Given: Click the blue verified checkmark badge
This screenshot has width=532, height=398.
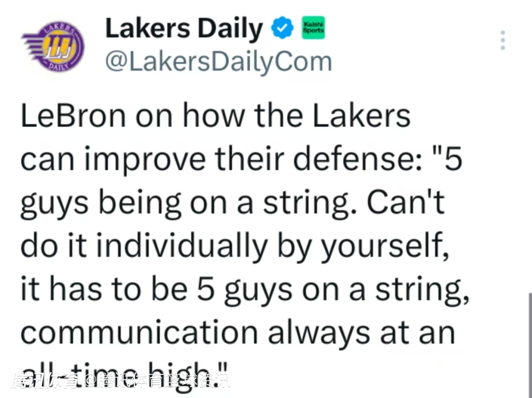Looking at the screenshot, I should [x=283, y=30].
